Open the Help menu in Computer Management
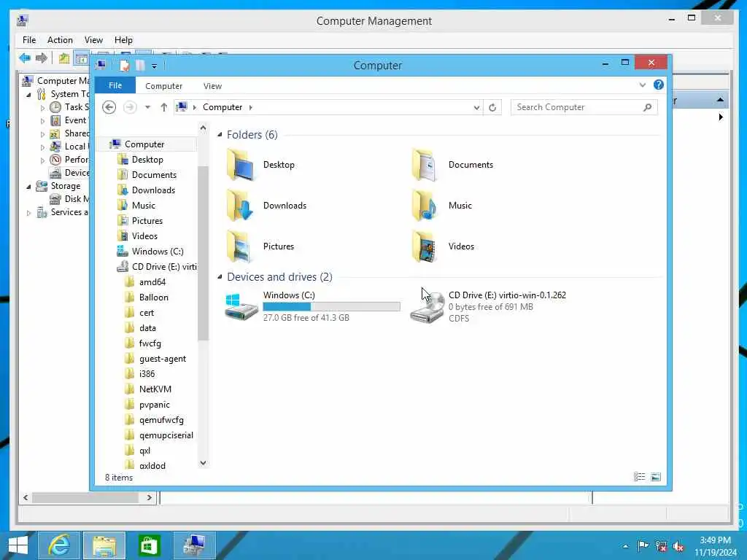 [x=123, y=40]
